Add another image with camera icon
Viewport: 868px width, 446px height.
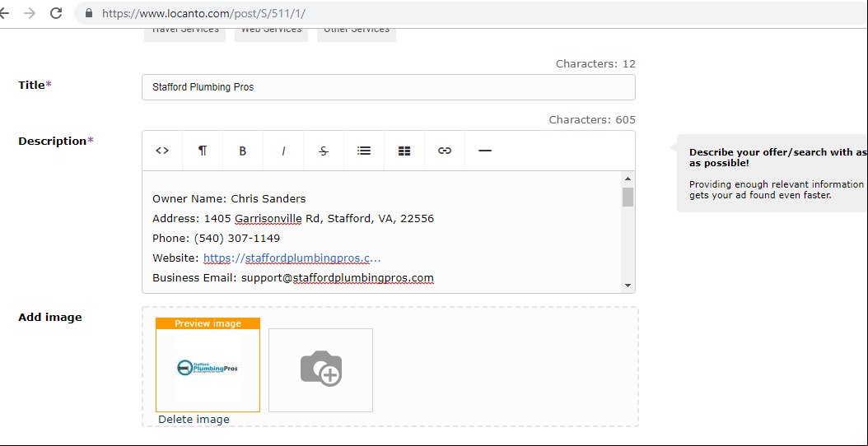click(320, 369)
